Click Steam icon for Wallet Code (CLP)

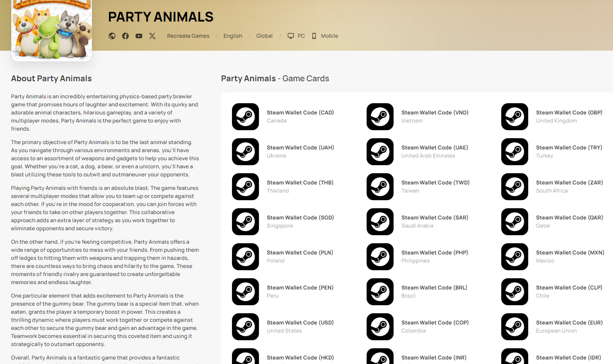(x=515, y=292)
